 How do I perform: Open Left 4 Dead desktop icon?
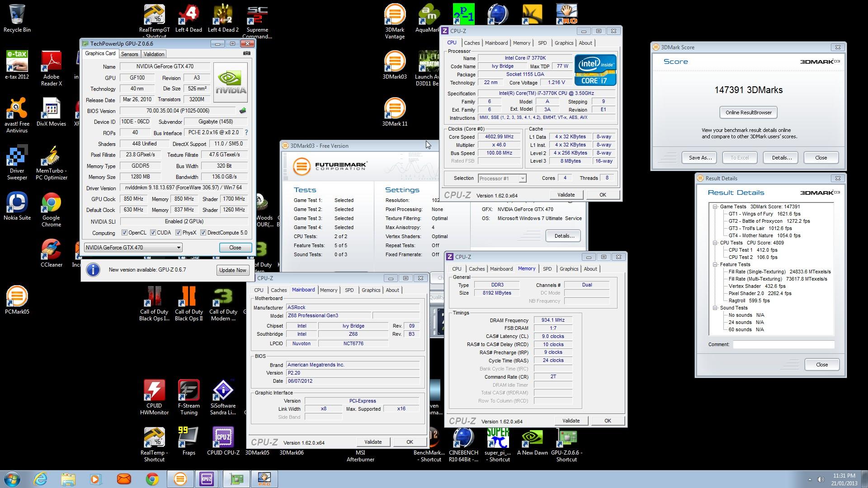pos(189,18)
